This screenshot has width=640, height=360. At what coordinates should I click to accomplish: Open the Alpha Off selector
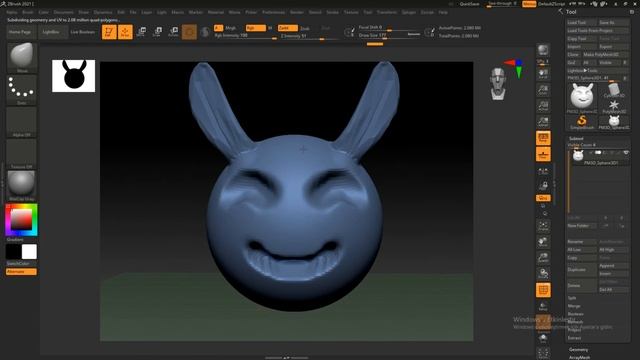point(22,122)
